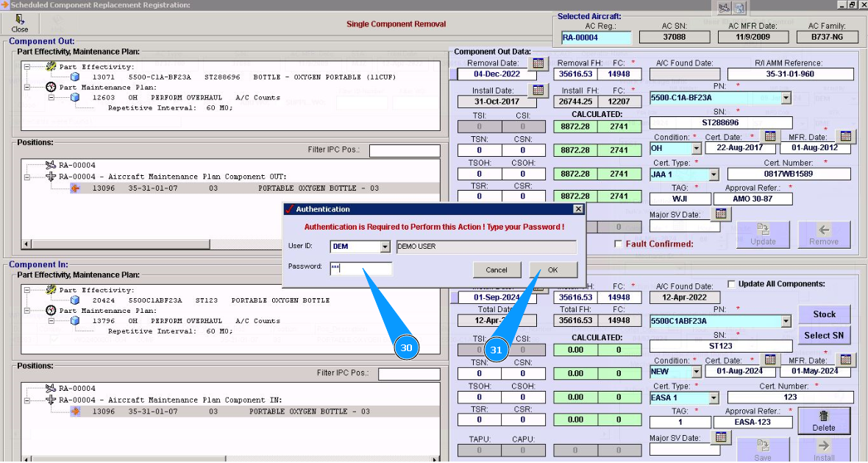Open MFR. Date calendar in Component In section
868x463 pixels.
coord(845,360)
